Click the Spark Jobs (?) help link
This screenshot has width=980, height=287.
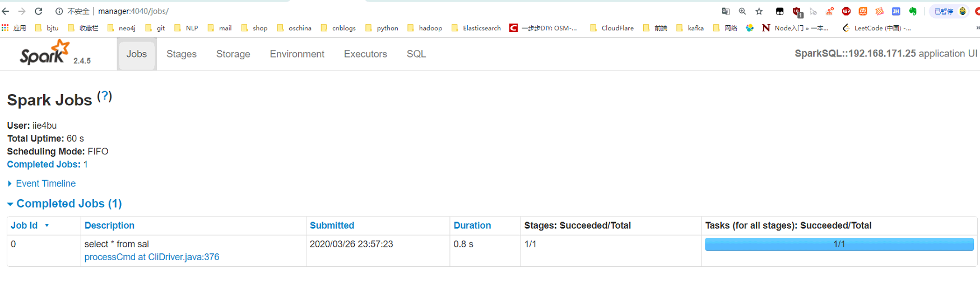(105, 96)
